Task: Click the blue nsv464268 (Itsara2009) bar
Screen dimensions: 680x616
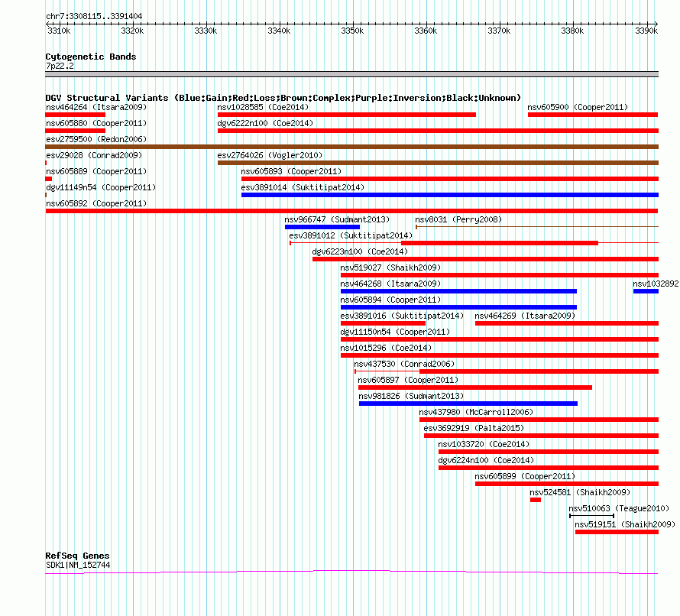Action: (x=459, y=291)
